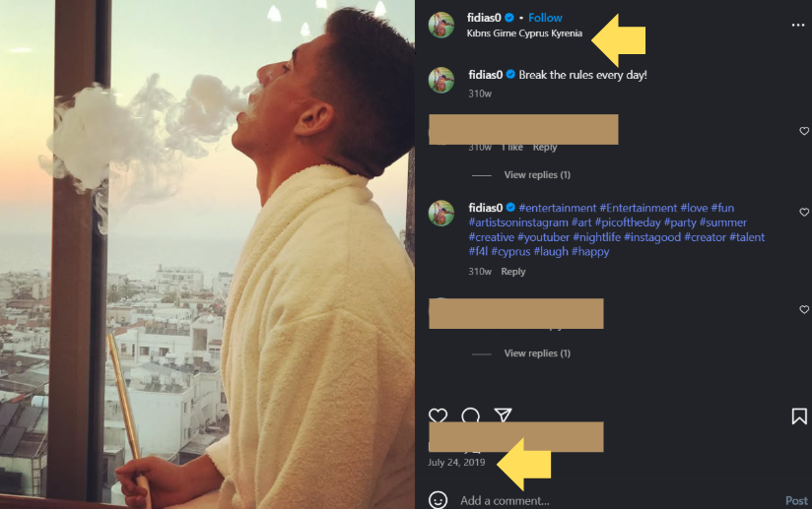Expand the second View replies (1) thread
812x509 pixels.
[537, 353]
